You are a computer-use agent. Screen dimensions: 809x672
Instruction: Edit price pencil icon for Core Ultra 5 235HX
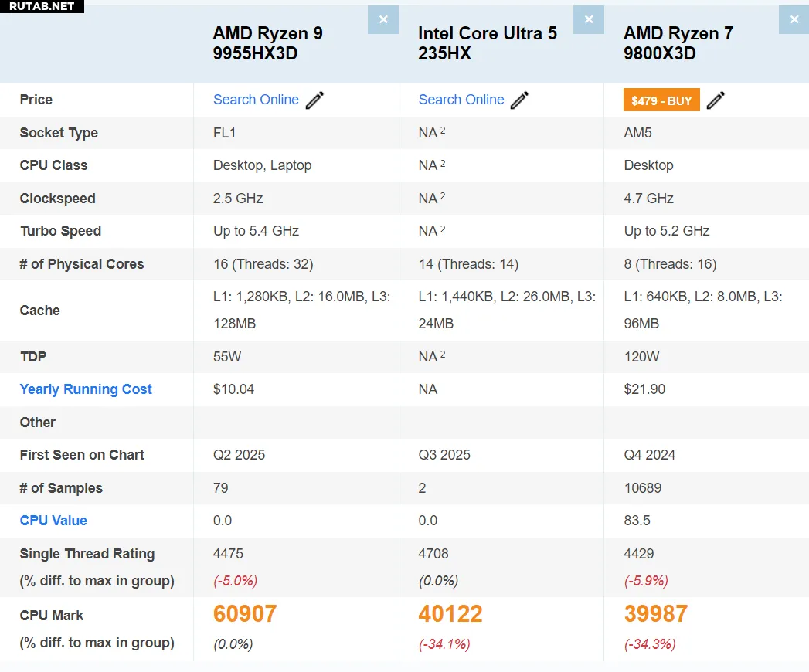pyautogui.click(x=519, y=100)
